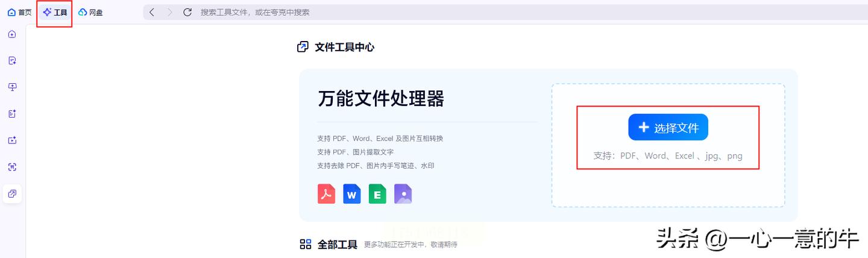Click text 更多功能正在开发中，敬请期待

[x=410, y=245]
